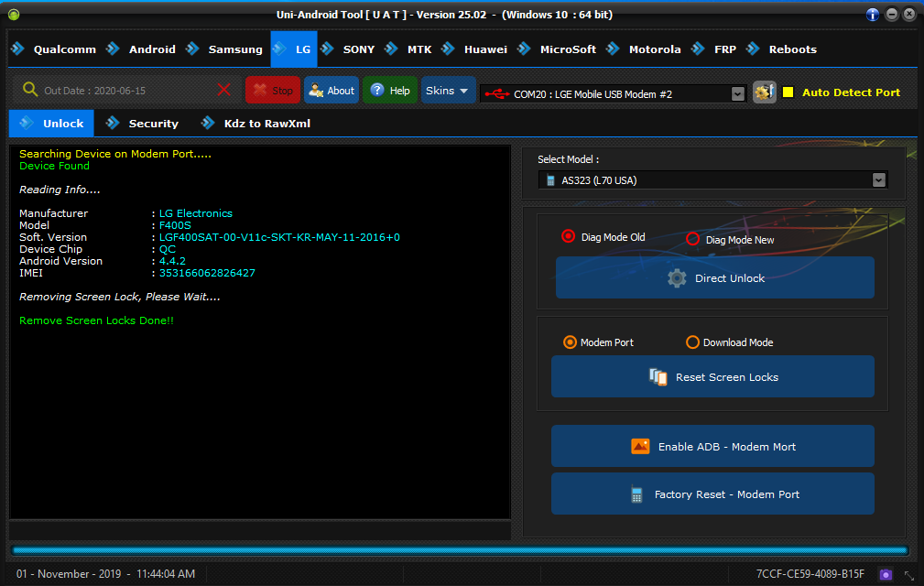Click Factory Reset - Modem Port button
Image resolution: width=924 pixels, height=586 pixels.
(712, 494)
